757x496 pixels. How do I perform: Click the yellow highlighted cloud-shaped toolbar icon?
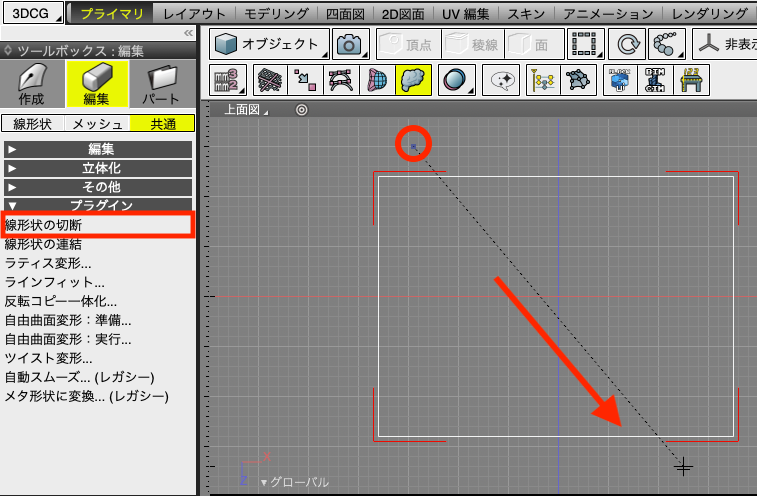(413, 81)
